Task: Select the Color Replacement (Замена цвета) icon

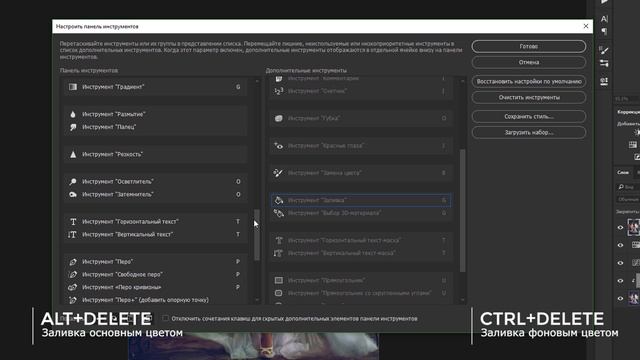Action: pyautogui.click(x=278, y=173)
